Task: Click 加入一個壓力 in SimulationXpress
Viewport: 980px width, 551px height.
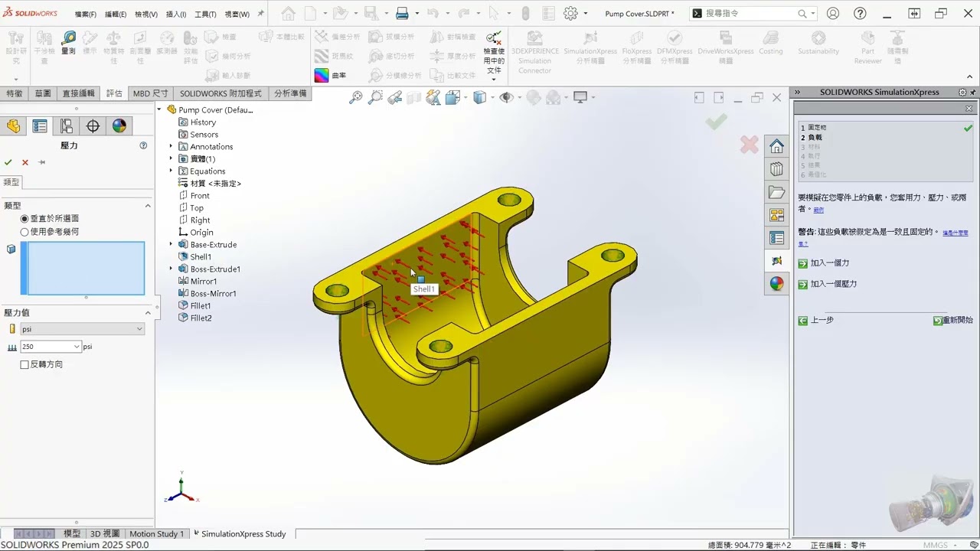Action: click(834, 284)
